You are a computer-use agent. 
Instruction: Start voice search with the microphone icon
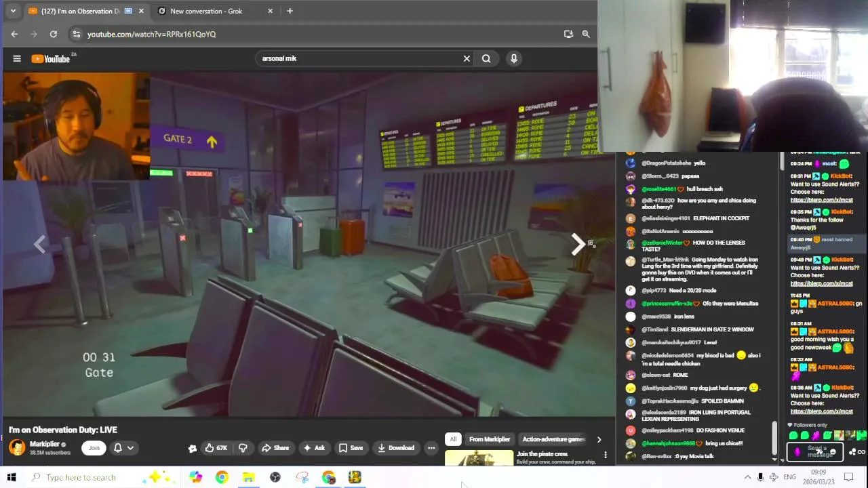(x=514, y=58)
